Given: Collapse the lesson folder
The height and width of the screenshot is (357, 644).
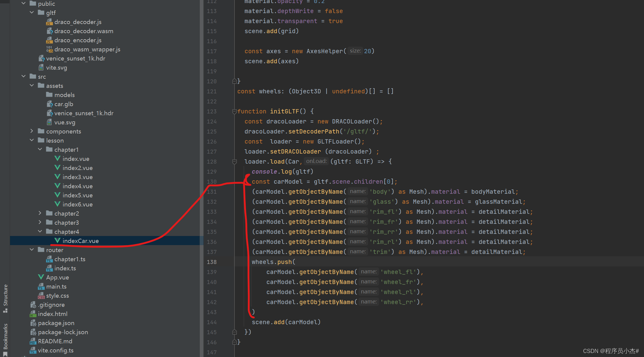Looking at the screenshot, I should click(32, 140).
